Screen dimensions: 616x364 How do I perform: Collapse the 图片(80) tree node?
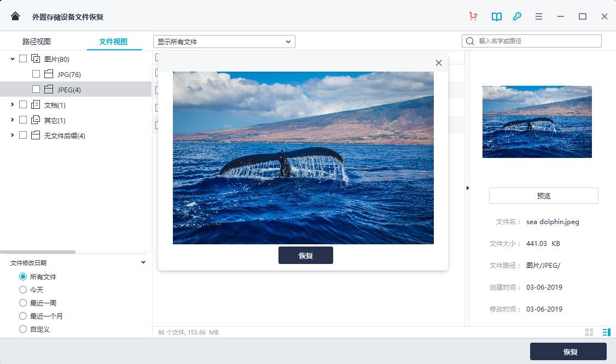(12, 59)
